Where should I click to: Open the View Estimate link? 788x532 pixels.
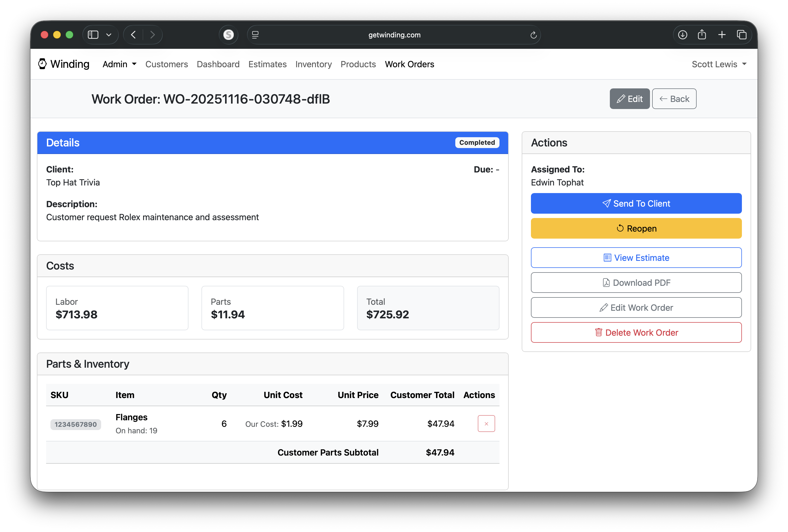click(x=636, y=257)
